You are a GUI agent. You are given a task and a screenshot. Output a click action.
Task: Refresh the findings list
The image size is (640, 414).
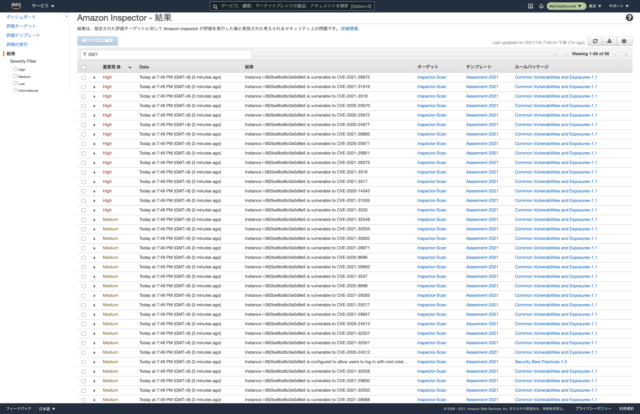(595, 41)
